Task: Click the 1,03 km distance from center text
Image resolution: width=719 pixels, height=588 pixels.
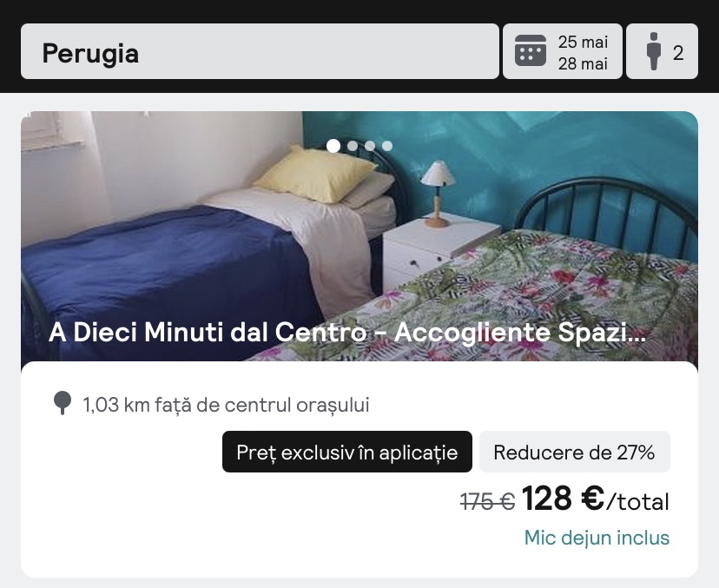Action: tap(226, 405)
